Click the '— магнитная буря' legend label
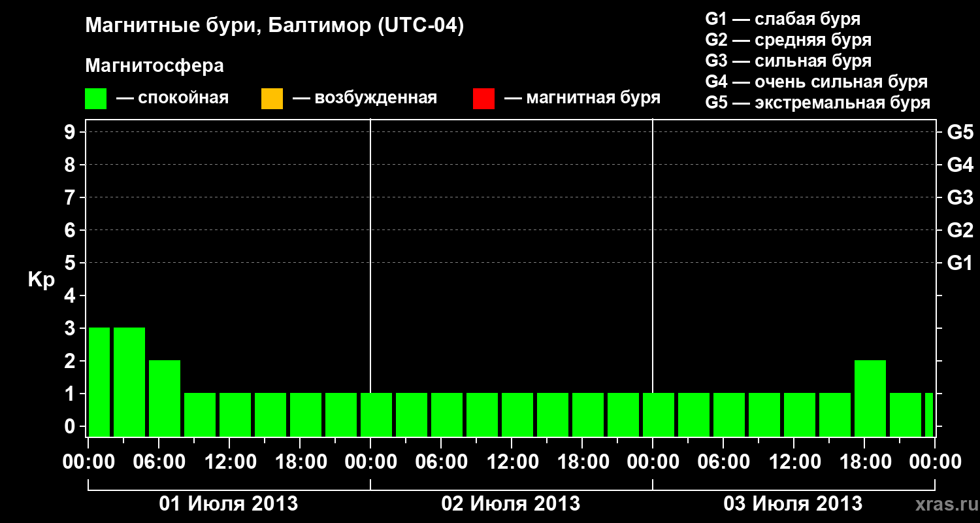 click(582, 98)
